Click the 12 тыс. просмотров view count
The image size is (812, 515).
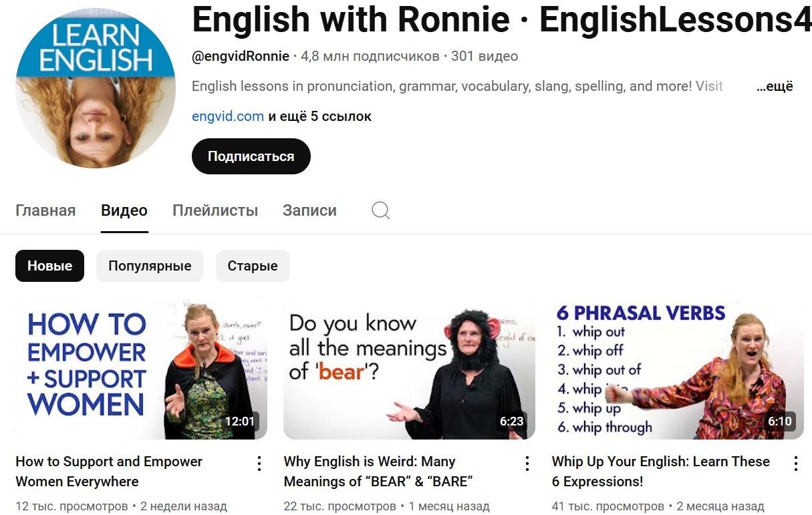pos(72,506)
